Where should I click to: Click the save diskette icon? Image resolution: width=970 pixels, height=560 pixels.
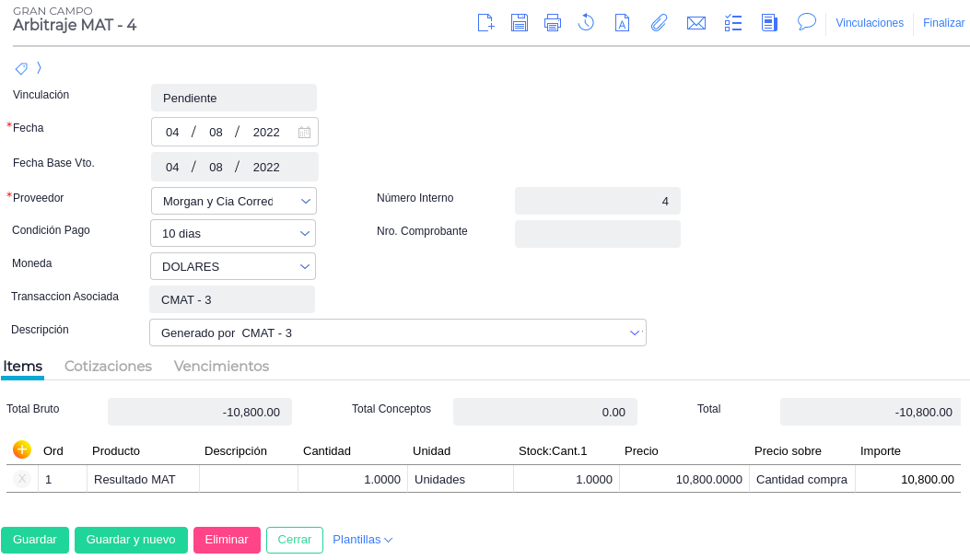520,23
